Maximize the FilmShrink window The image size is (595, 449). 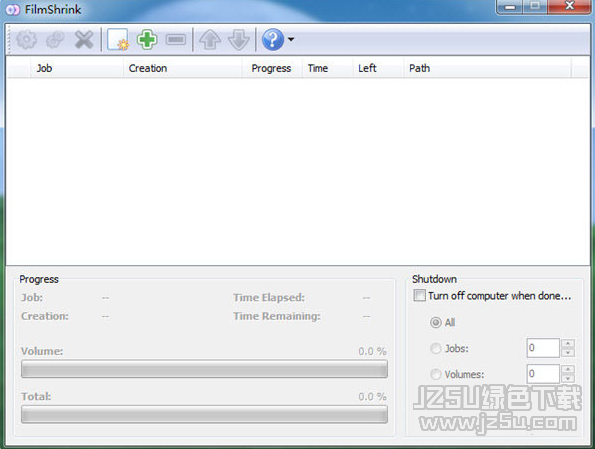535,7
